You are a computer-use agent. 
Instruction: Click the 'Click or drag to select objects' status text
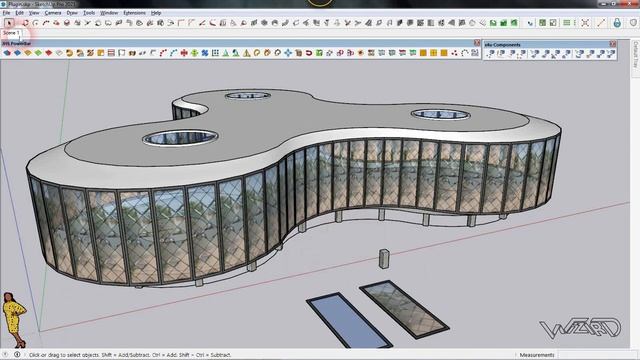pyautogui.click(x=131, y=355)
